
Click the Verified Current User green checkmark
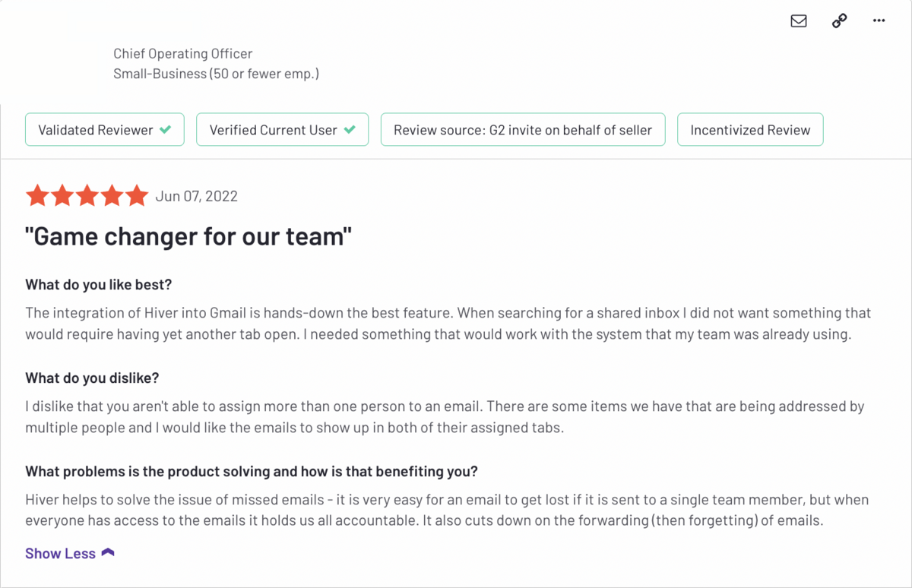[350, 130]
